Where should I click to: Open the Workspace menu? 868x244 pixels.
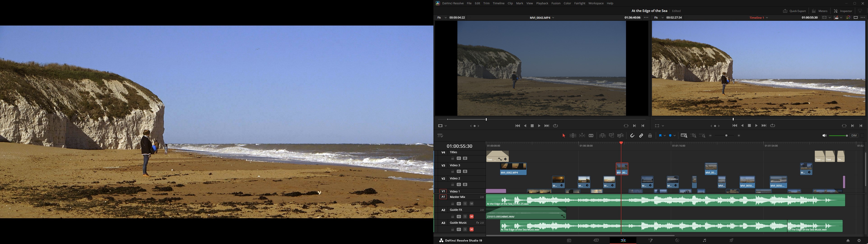click(596, 3)
